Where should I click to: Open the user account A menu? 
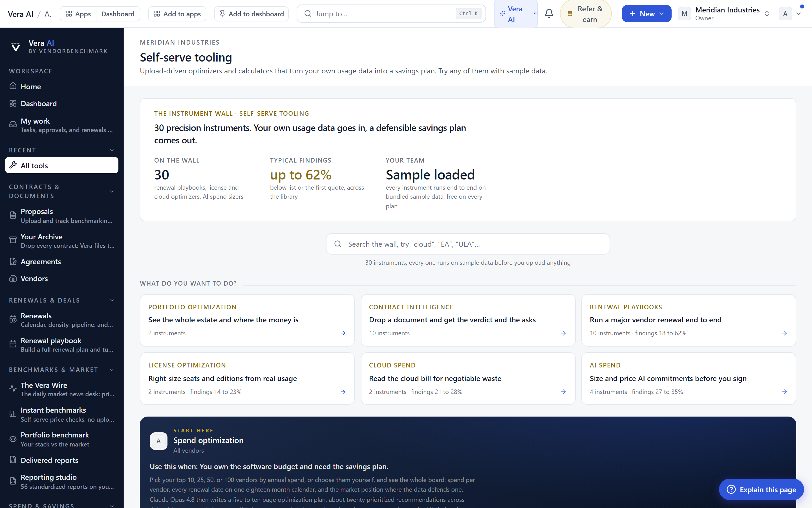(790, 14)
